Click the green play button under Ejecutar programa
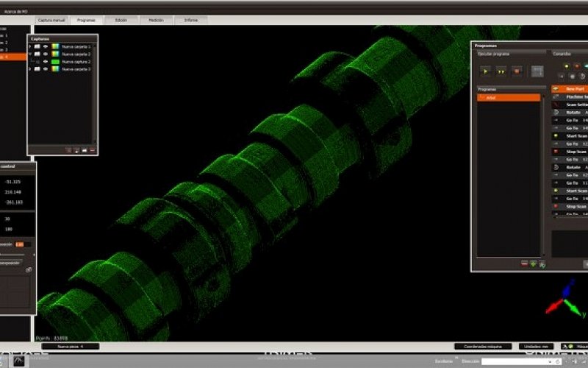588x368 pixels. click(485, 71)
